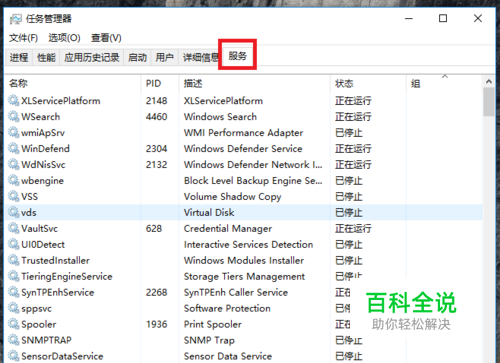Select the sppsvc service name
Screen dimensions: 500x363
[x=36, y=309]
